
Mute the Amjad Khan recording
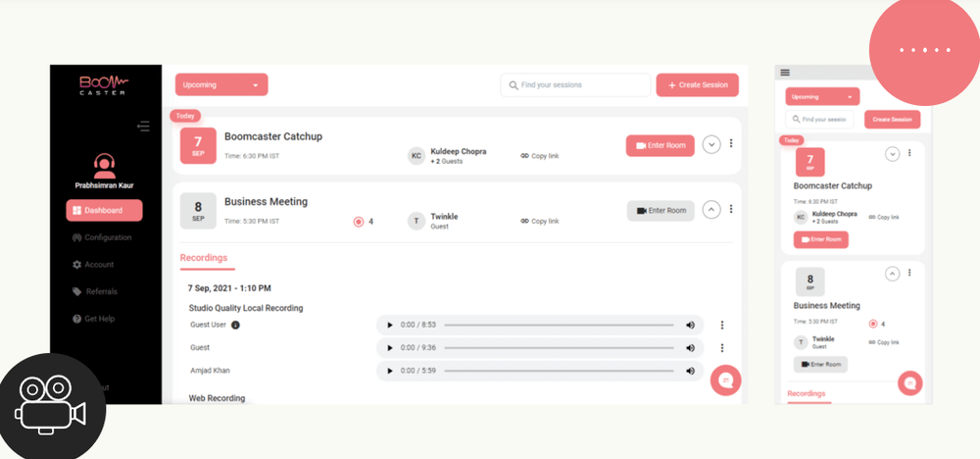(x=690, y=371)
